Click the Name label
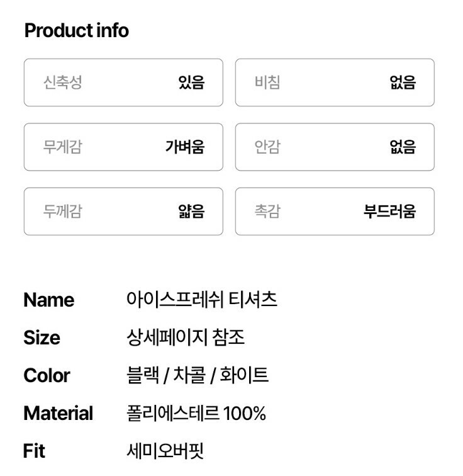This screenshot has width=463, height=476. pyautogui.click(x=48, y=300)
